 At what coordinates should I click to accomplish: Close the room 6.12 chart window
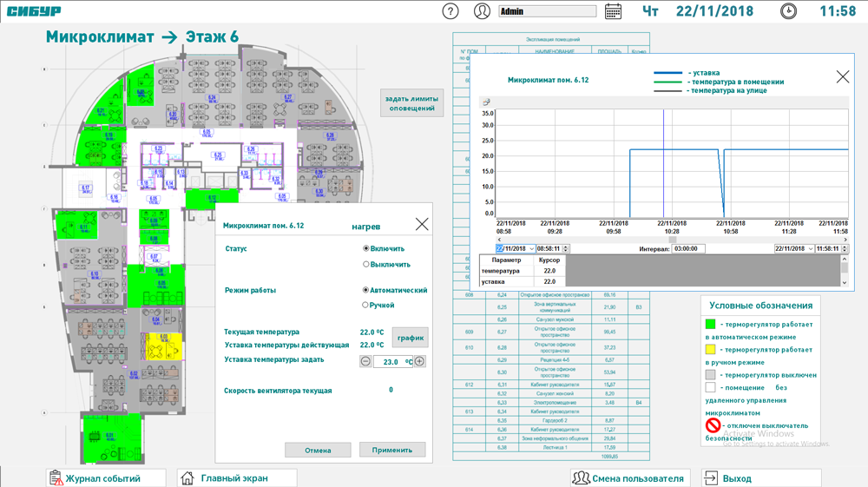pos(843,77)
